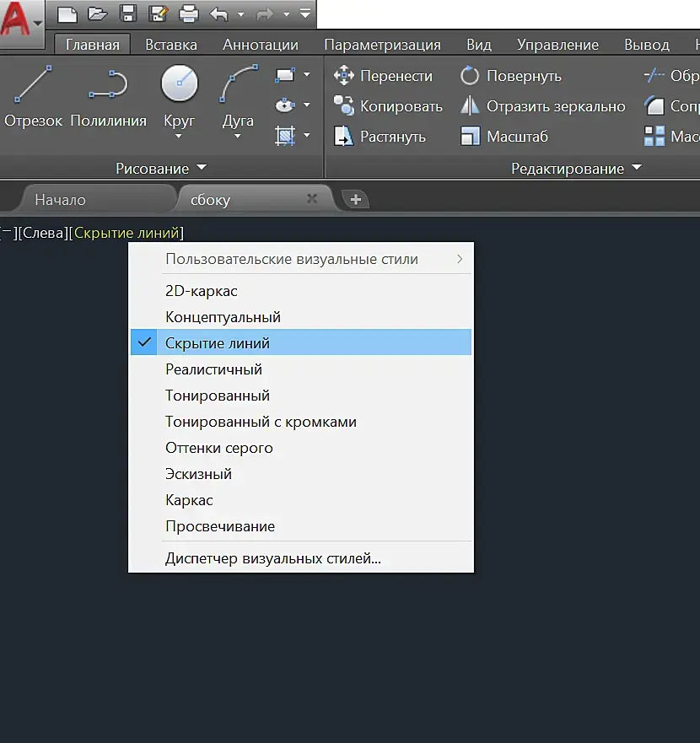This screenshot has width=700, height=743.
Task: Click the Redo arrow icon
Action: pos(265,14)
